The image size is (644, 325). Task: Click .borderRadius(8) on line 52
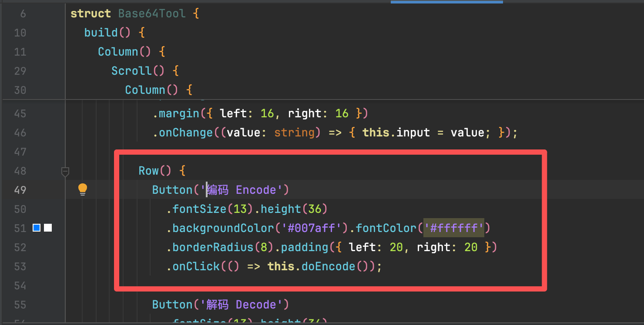tap(220, 247)
